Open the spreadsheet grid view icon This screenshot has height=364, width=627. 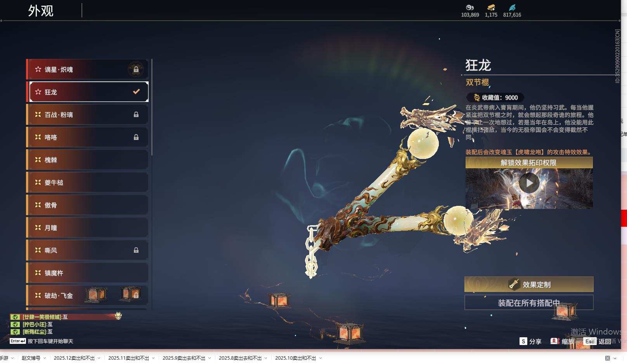click(x=608, y=358)
